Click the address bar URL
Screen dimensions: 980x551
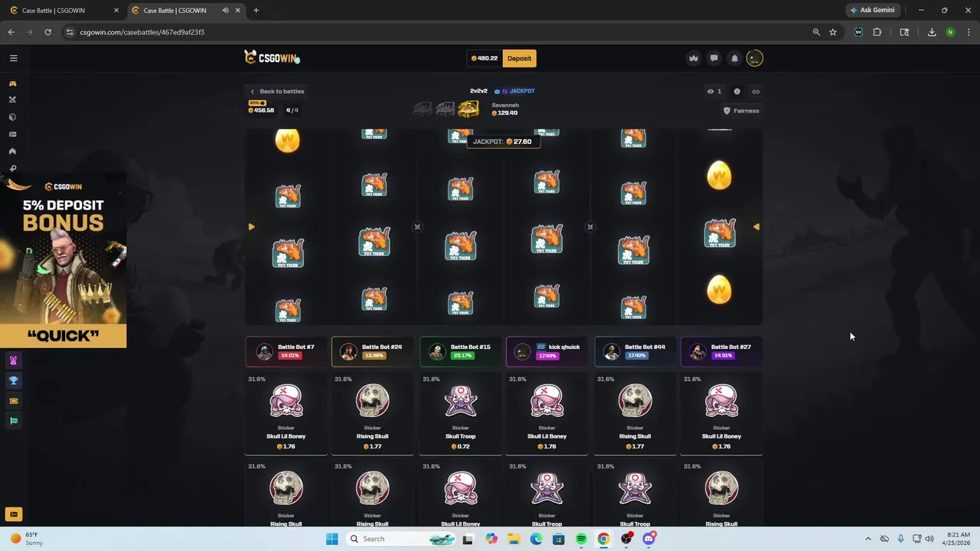point(142,32)
